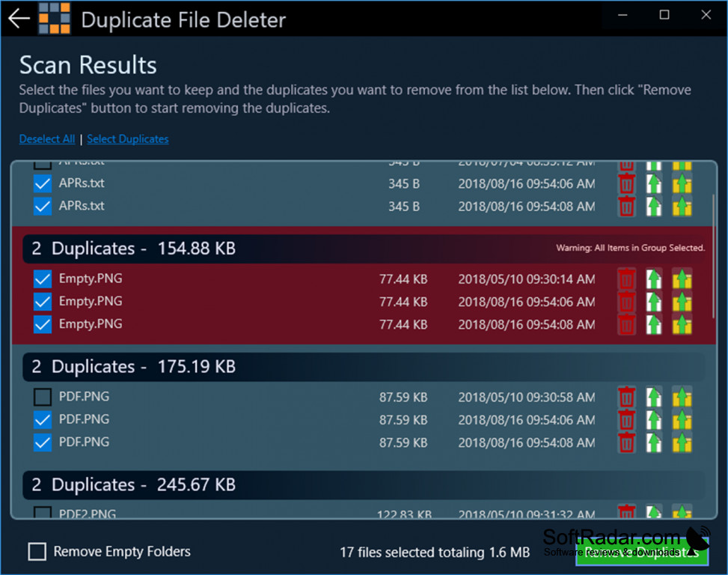
Task: Uncheck the first Empty.PNG checkbox
Action: pos(43,279)
